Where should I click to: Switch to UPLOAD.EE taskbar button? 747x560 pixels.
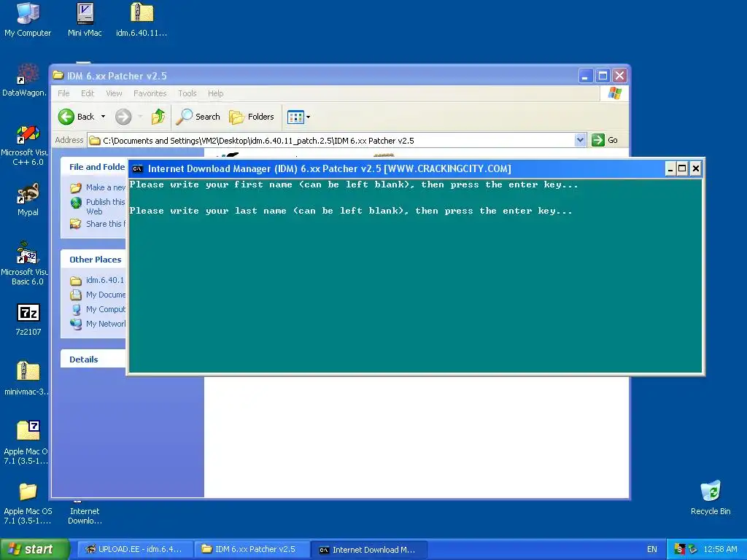134,549
